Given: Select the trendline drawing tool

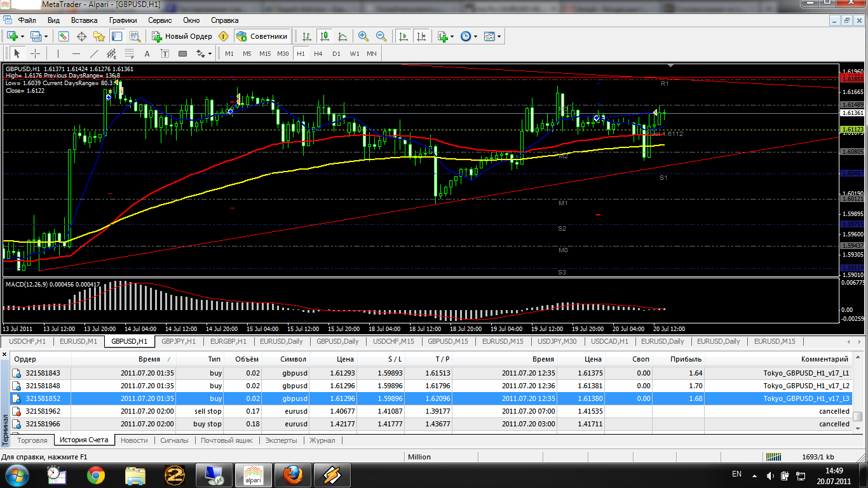Looking at the screenshot, I should (x=94, y=53).
